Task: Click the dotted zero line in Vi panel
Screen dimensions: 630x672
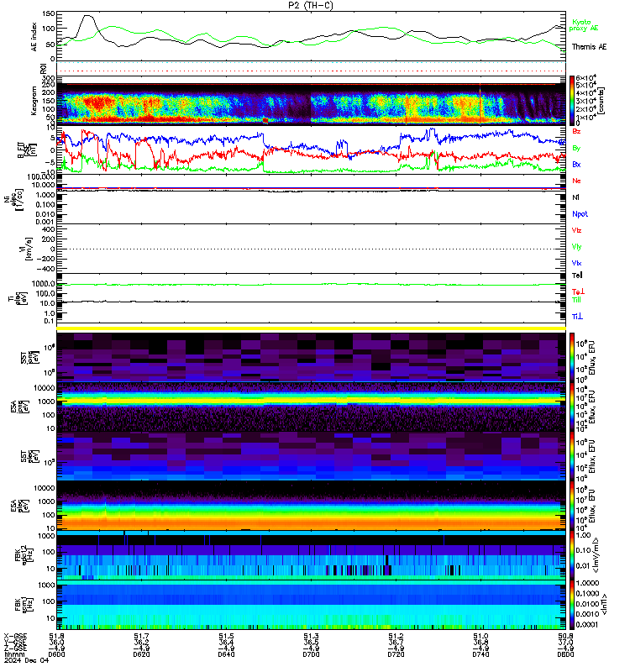Action: (311, 249)
